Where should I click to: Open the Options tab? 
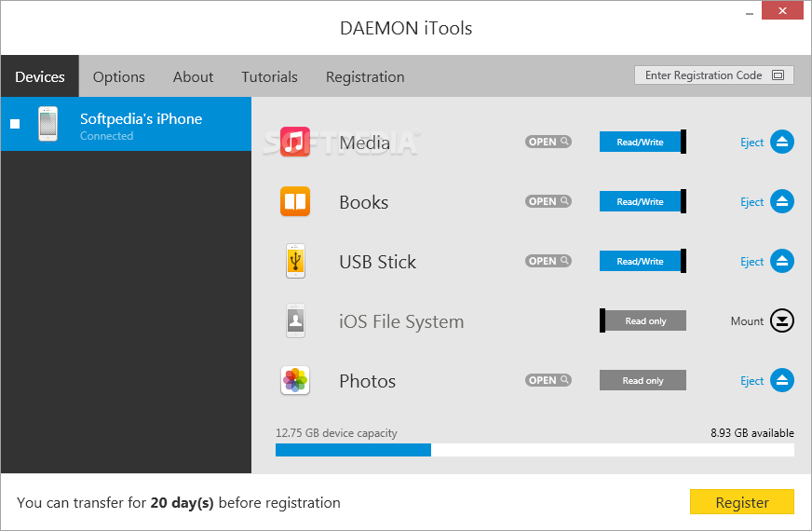pyautogui.click(x=119, y=77)
